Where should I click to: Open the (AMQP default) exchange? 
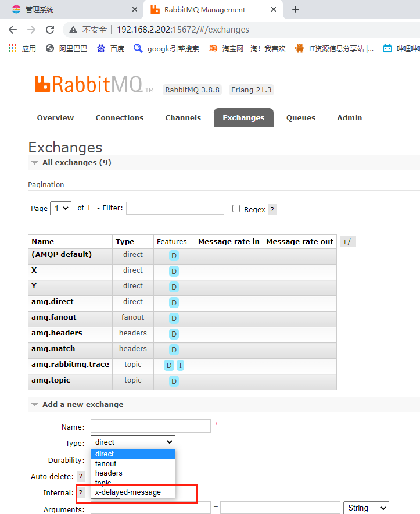click(62, 254)
